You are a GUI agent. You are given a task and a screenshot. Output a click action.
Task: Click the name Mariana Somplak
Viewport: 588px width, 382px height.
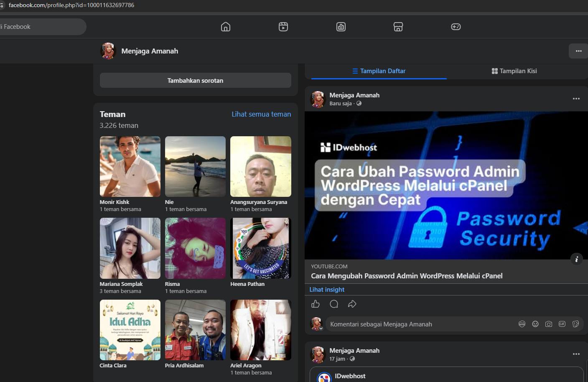pyautogui.click(x=121, y=284)
